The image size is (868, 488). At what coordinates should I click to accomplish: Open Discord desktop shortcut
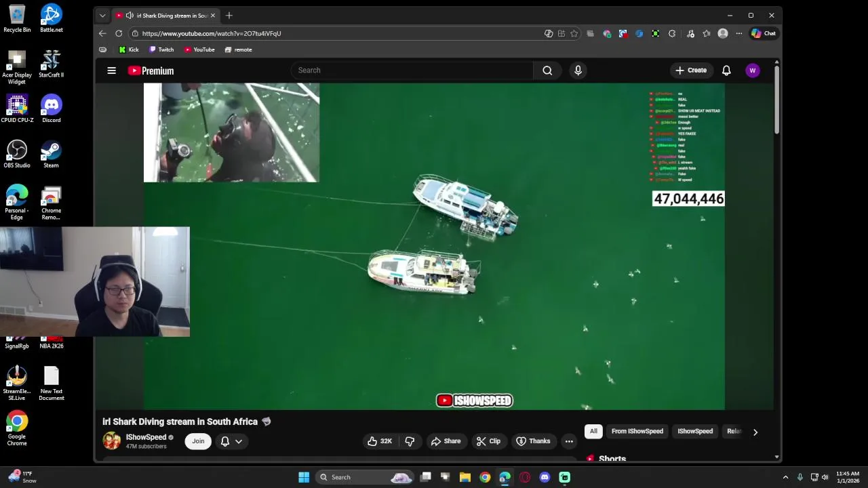click(51, 109)
